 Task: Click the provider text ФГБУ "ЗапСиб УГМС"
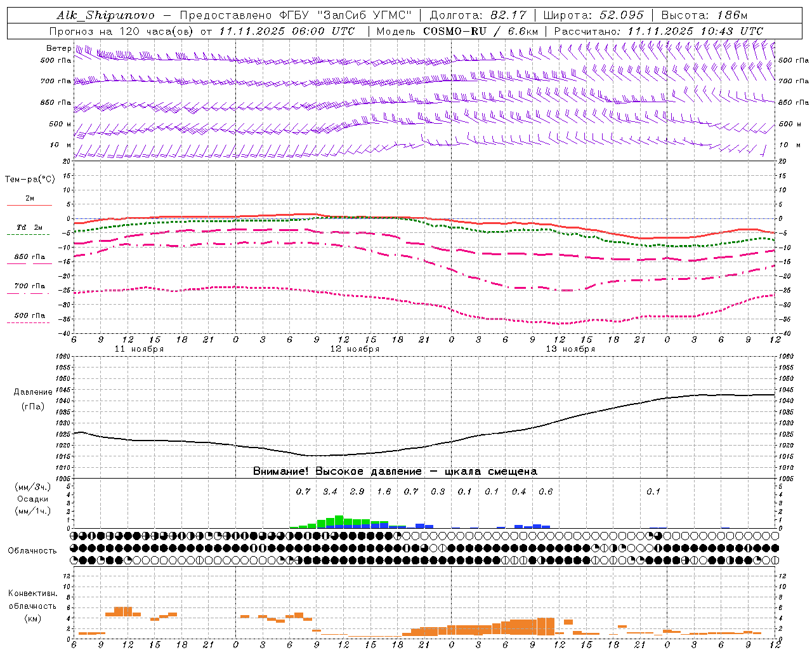(345, 15)
